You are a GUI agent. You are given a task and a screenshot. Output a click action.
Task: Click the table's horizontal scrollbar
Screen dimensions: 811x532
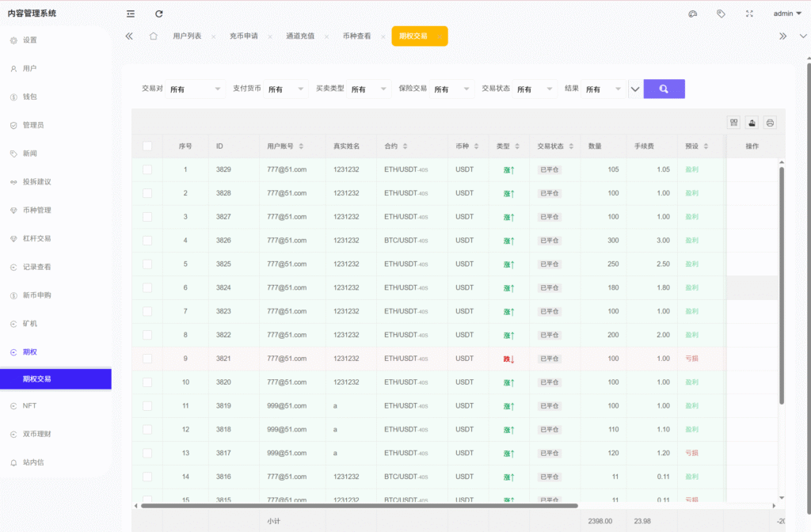click(356, 505)
